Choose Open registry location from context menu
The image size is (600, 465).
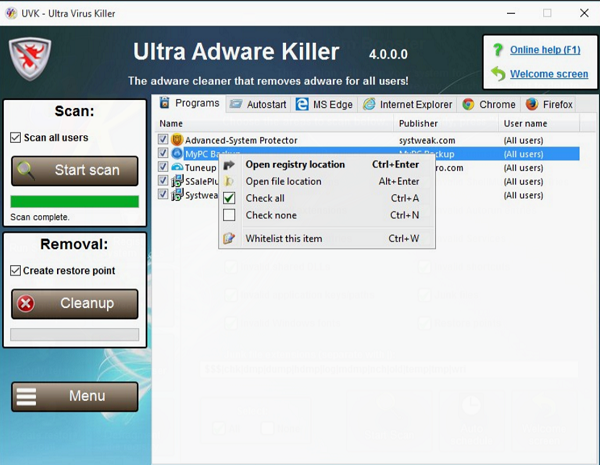pyautogui.click(x=327, y=165)
